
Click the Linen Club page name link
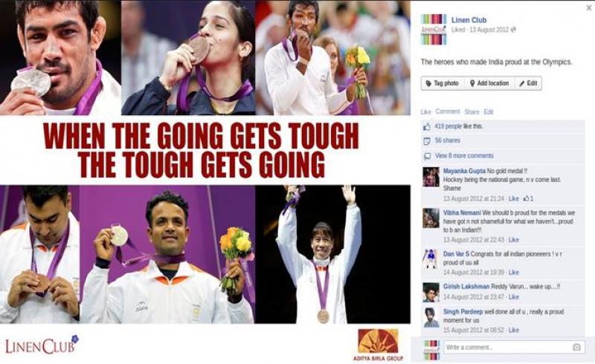(x=469, y=20)
